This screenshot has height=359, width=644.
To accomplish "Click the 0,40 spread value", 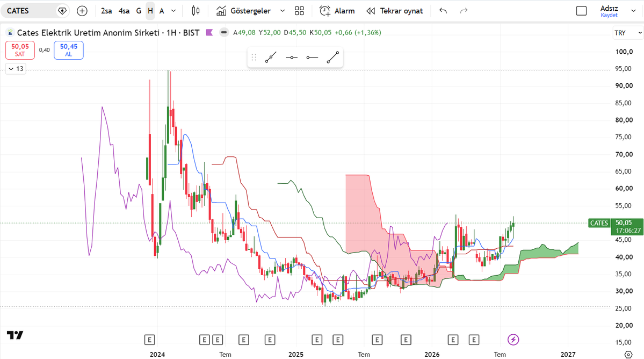I will (x=45, y=50).
